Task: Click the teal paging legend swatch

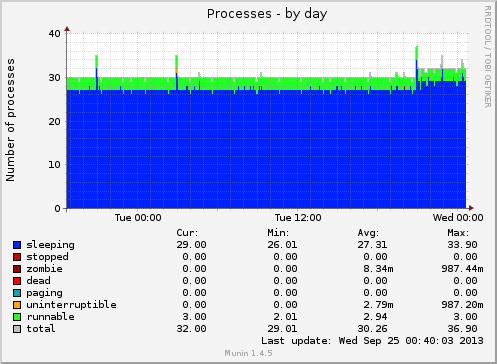Action: pyautogui.click(x=17, y=293)
